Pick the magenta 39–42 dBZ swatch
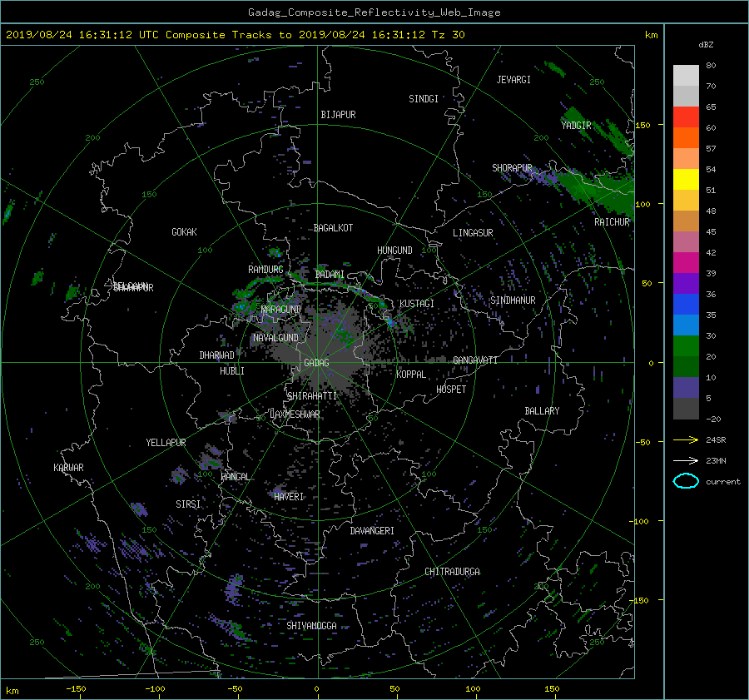Image resolution: width=749 pixels, height=700 pixels. (x=686, y=263)
